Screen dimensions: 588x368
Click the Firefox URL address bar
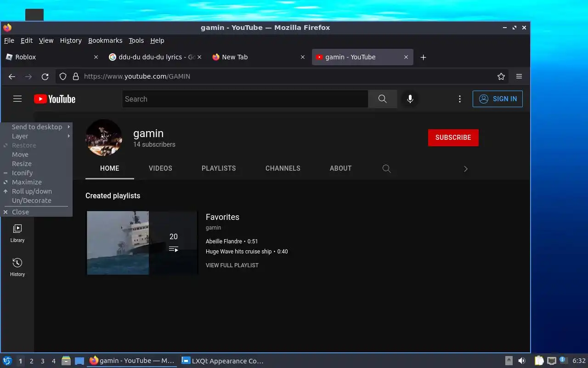(283, 76)
